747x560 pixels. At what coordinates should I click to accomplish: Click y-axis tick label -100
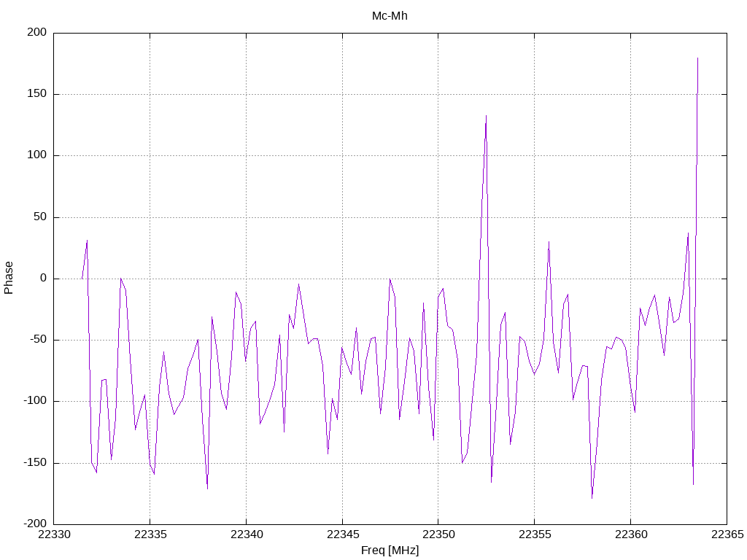(35, 401)
